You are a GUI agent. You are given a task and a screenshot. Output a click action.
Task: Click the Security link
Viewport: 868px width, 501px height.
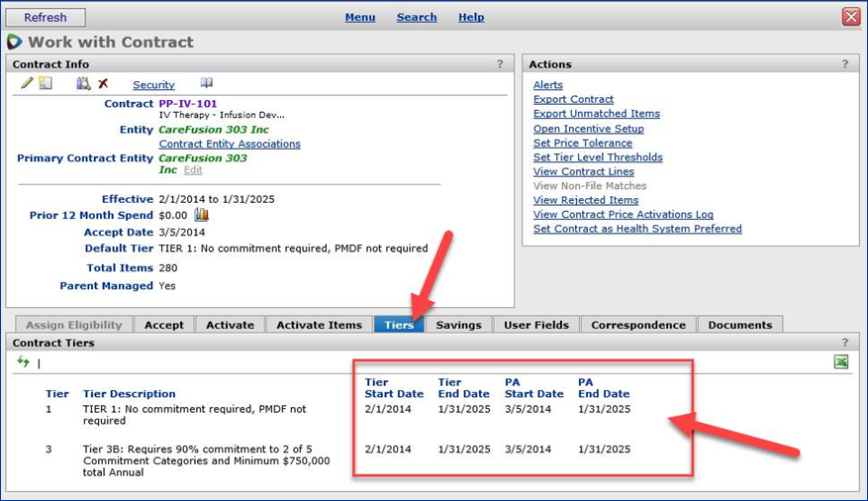point(153,85)
